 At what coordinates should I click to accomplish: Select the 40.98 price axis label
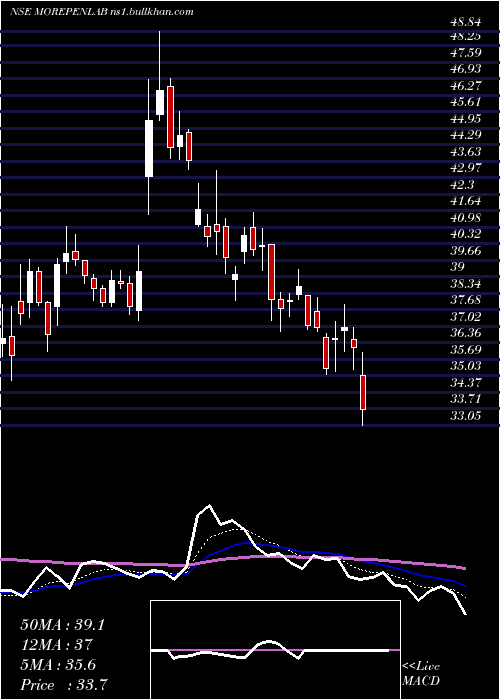(464, 217)
